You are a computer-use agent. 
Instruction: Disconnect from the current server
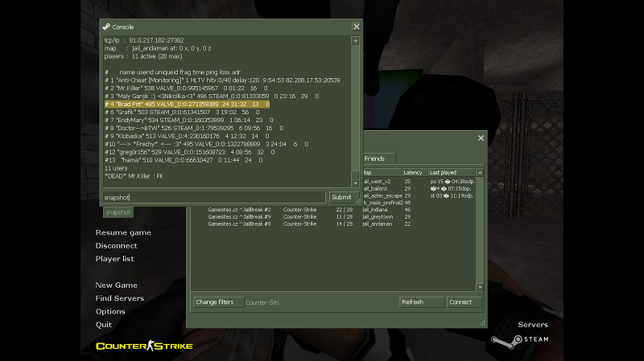(116, 246)
